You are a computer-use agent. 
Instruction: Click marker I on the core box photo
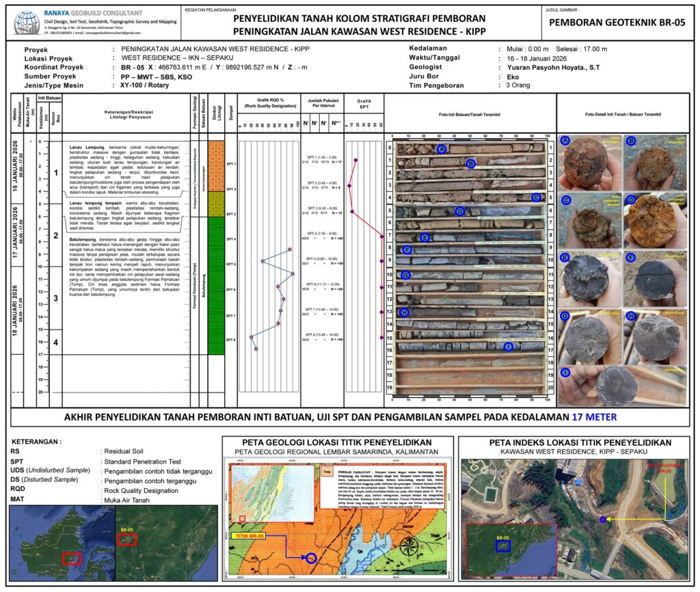pos(508,347)
